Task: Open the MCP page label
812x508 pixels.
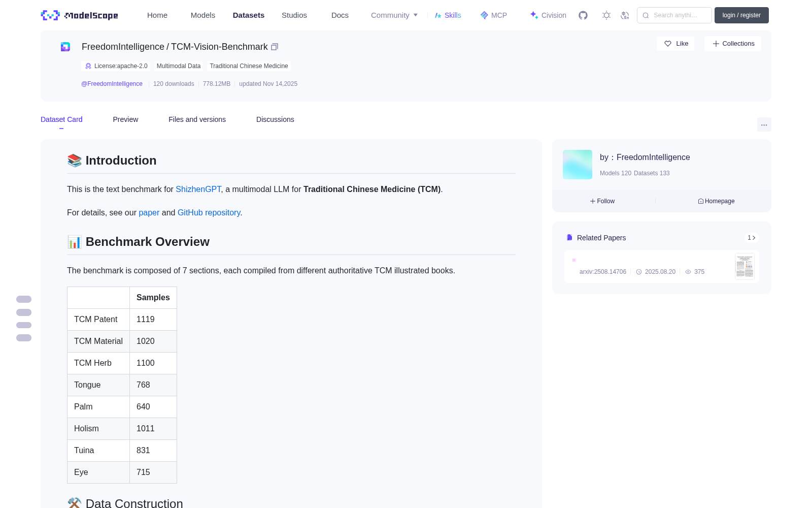Action: pos(499,15)
